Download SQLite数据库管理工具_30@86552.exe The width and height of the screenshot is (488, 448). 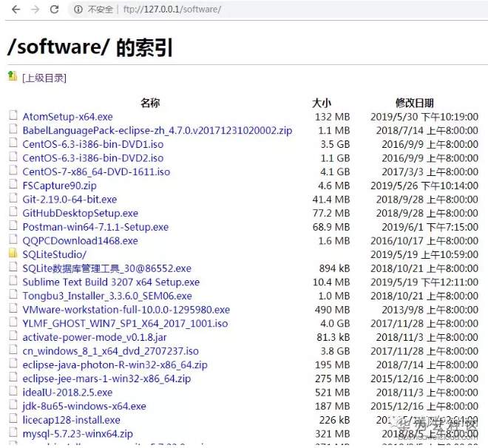[x=106, y=268]
